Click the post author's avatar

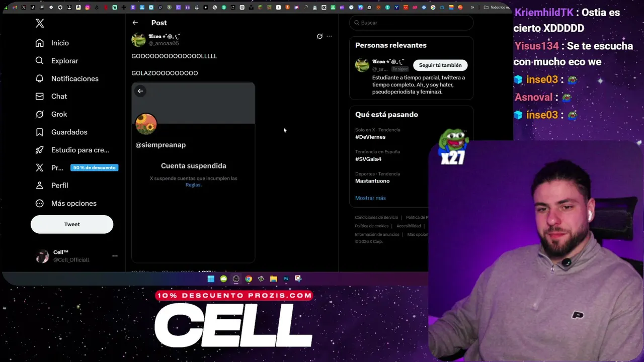[x=138, y=40]
